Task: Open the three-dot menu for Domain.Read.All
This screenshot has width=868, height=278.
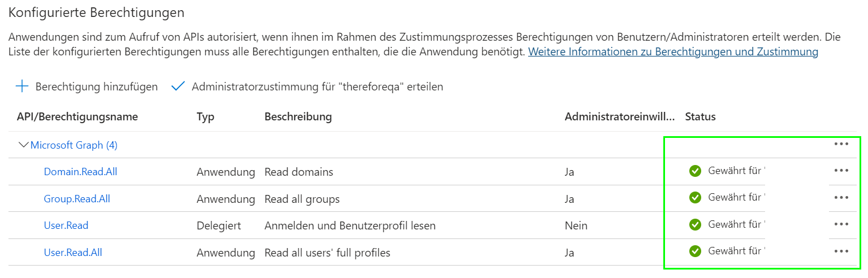Action: [841, 171]
